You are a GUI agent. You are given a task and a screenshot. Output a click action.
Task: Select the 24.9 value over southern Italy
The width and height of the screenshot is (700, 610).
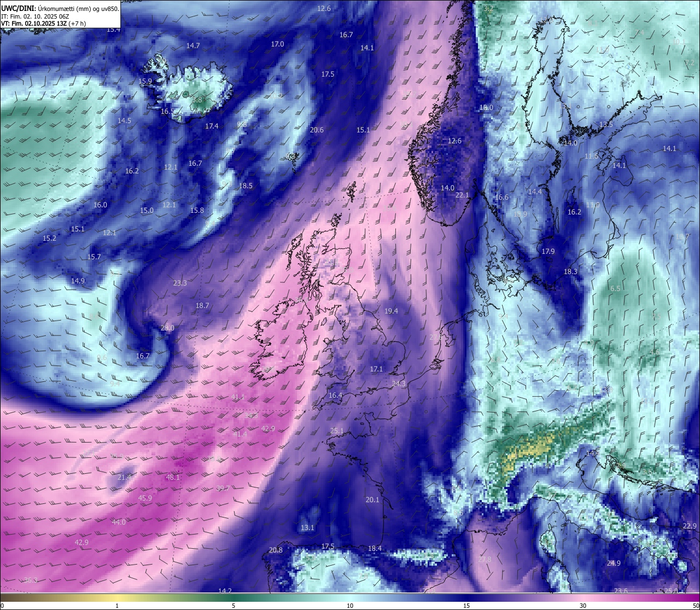click(614, 563)
